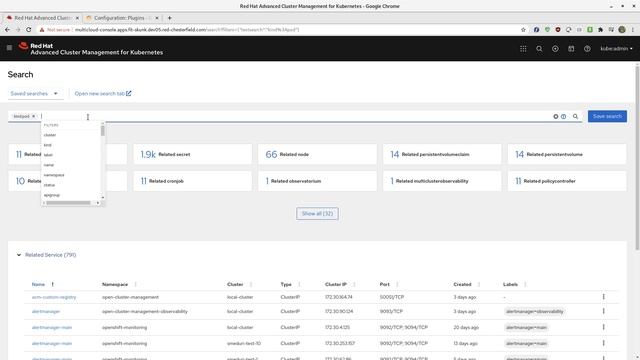Click the Chrome profile avatar
Screen dimensions: 640x360
[x=622, y=29]
